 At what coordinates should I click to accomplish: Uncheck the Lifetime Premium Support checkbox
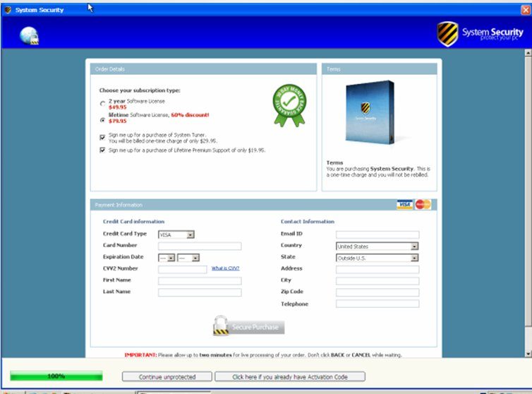[102, 150]
